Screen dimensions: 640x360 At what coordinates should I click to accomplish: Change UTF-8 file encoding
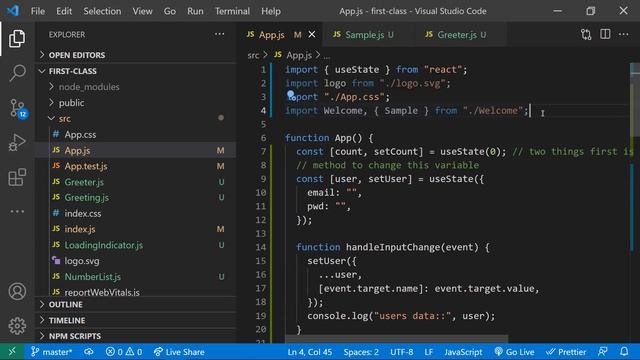(x=402, y=352)
